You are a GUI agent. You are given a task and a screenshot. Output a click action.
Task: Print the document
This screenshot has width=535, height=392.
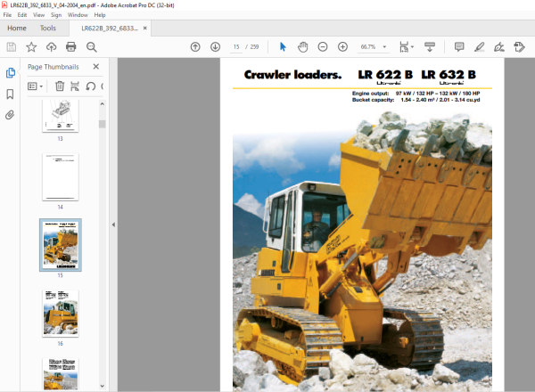point(71,47)
